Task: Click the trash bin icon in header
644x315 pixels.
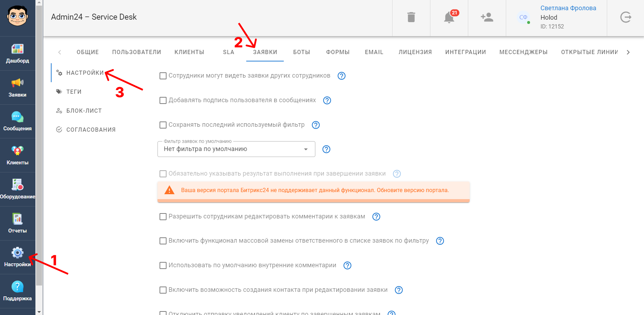Action: click(411, 17)
